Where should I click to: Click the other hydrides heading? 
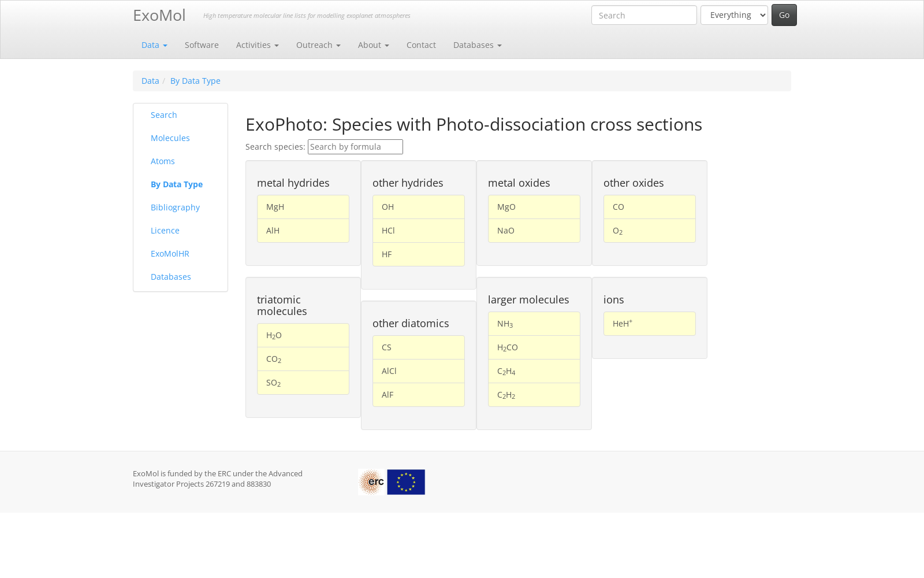(x=408, y=183)
